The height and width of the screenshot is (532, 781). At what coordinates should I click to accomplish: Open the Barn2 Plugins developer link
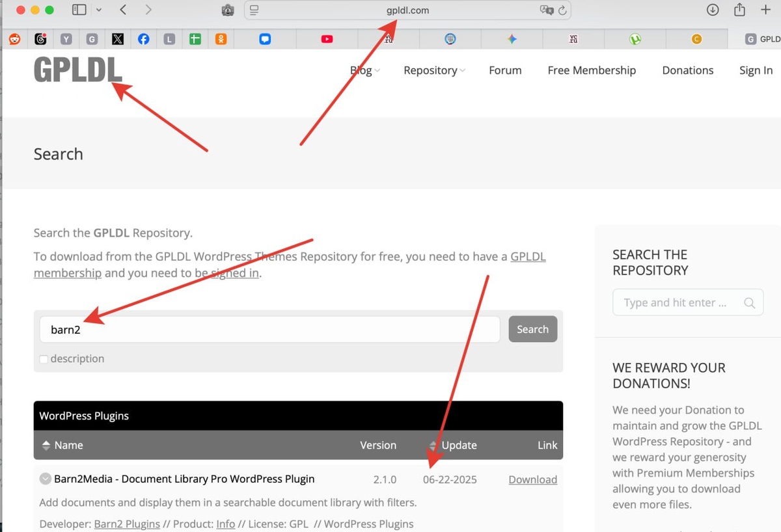(x=127, y=524)
